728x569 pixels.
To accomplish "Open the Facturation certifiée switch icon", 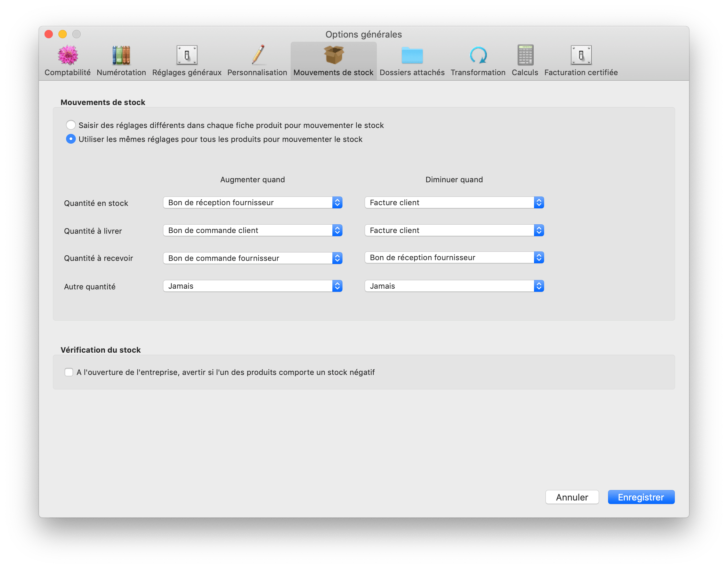I will (581, 55).
